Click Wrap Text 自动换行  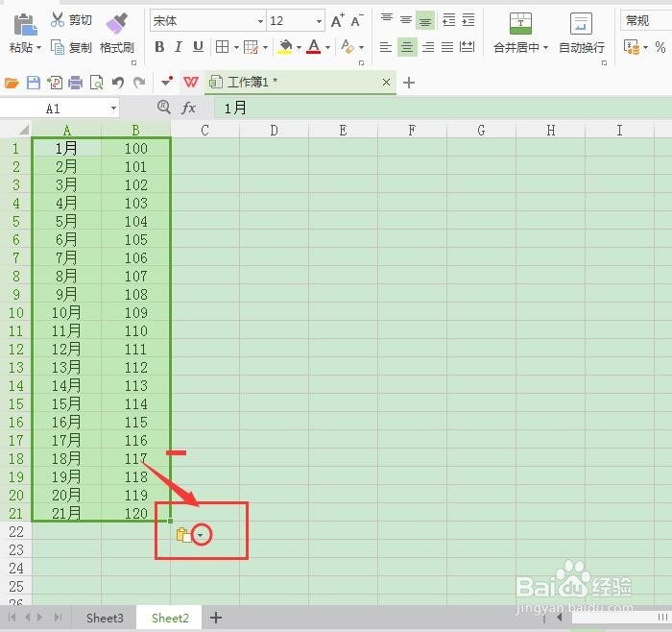(x=582, y=33)
